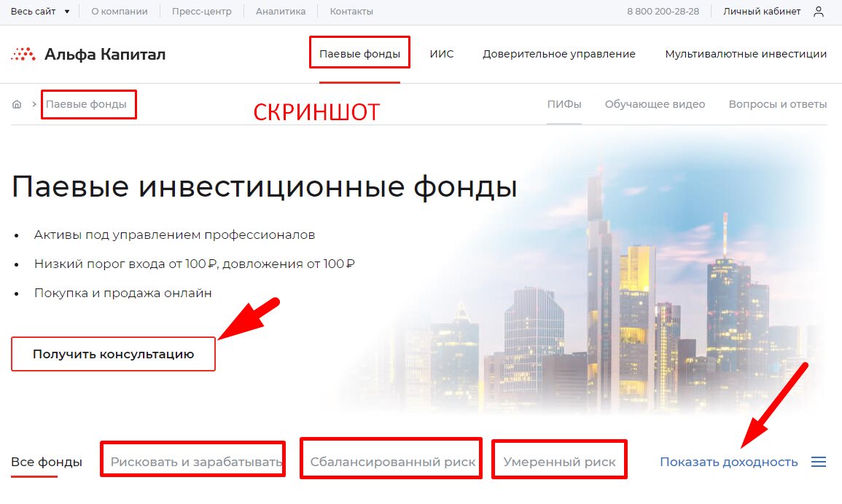The height and width of the screenshot is (504, 842).
Task: Click text Покупка и продажа онлайн
Action: 123,293
